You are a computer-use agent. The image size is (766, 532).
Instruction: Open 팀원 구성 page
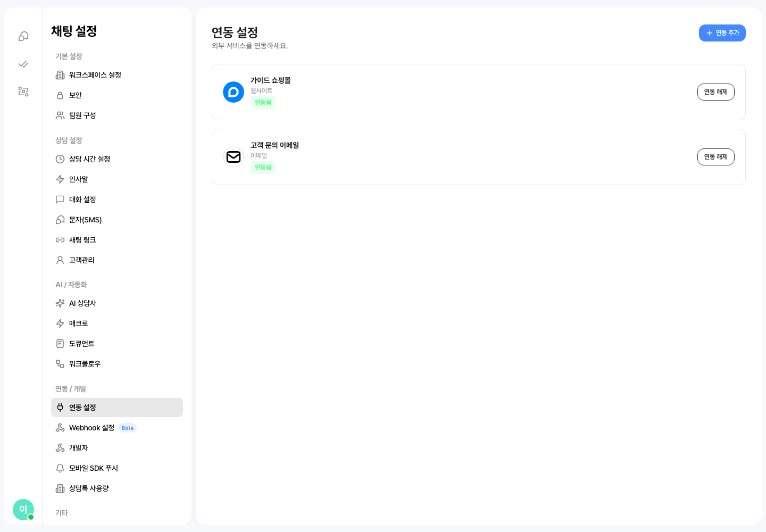click(x=117, y=115)
